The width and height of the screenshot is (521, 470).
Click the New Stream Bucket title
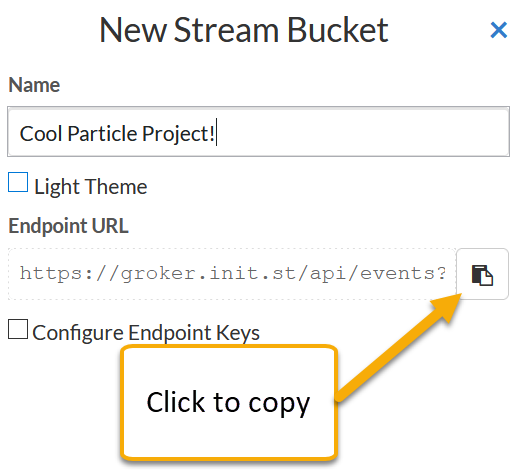244,31
